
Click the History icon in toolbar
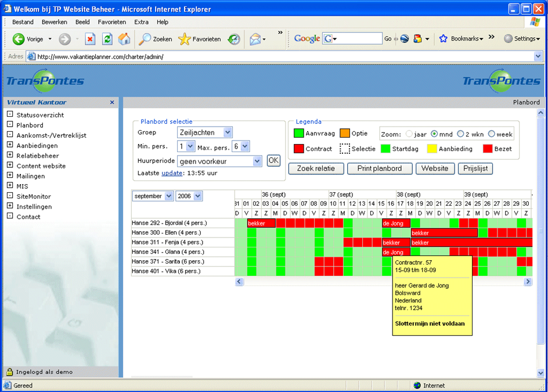pos(233,39)
